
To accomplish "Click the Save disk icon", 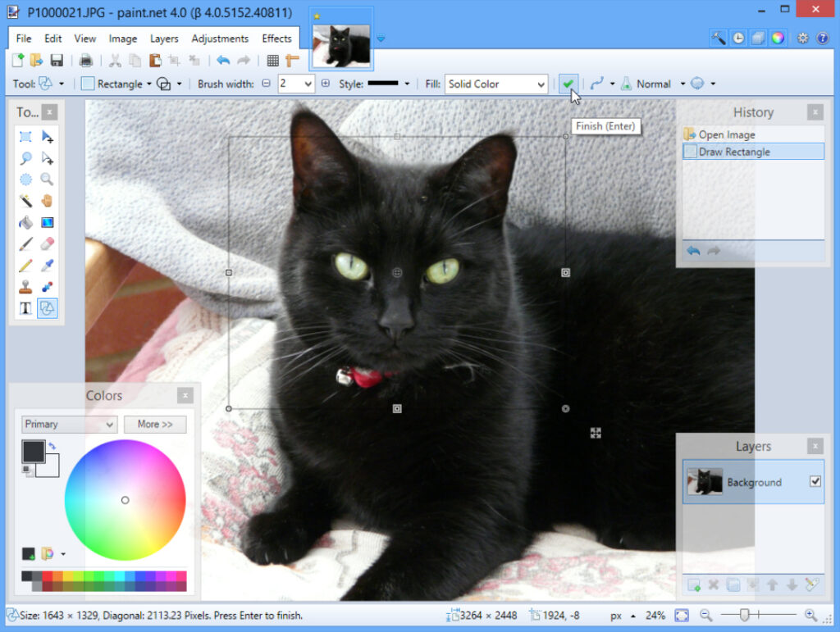I will [57, 61].
